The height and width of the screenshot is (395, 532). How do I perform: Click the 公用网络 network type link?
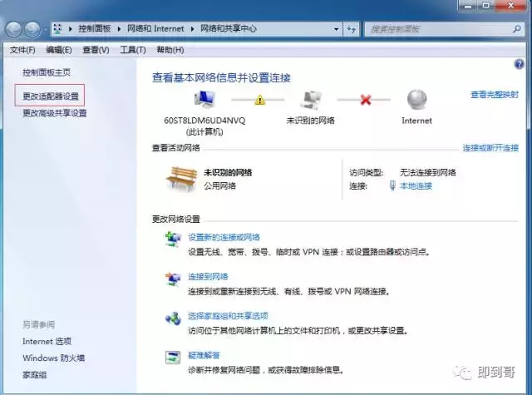(219, 185)
